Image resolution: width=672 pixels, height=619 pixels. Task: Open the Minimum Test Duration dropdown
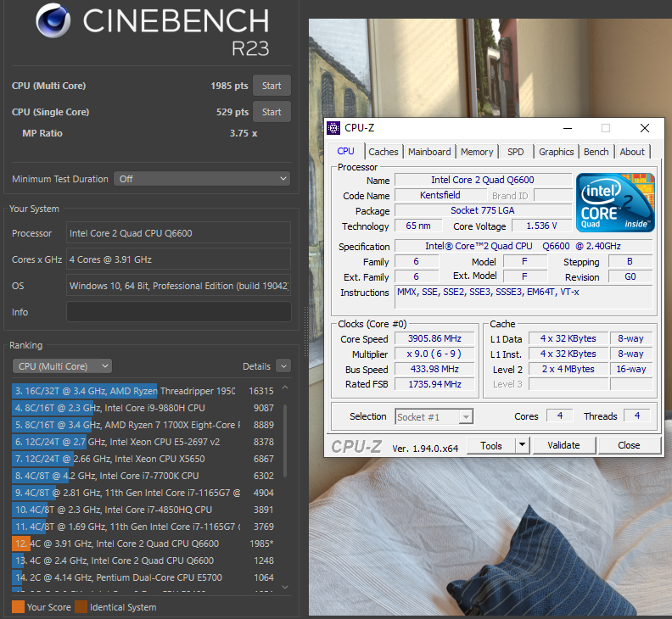pyautogui.click(x=202, y=179)
